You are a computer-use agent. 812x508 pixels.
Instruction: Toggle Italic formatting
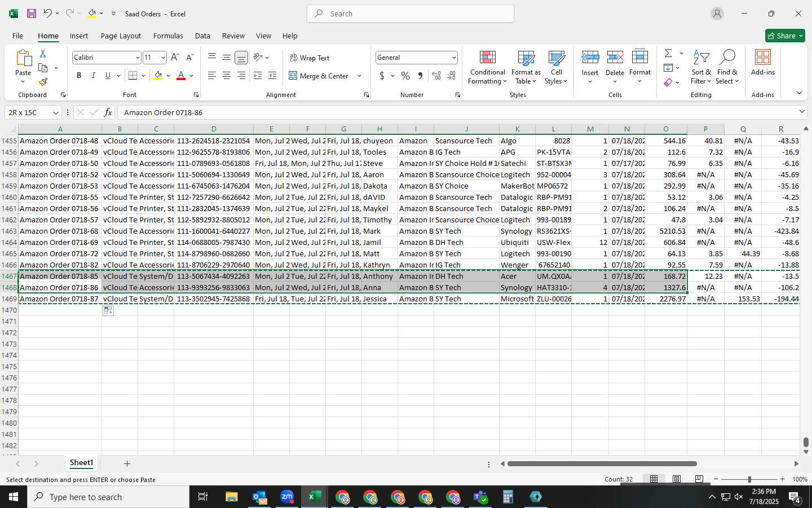pos(94,76)
